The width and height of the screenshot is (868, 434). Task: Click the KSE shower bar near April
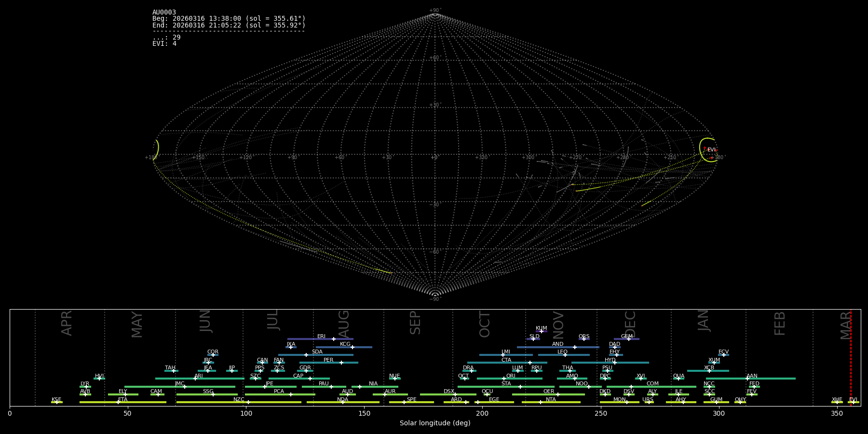(x=56, y=402)
